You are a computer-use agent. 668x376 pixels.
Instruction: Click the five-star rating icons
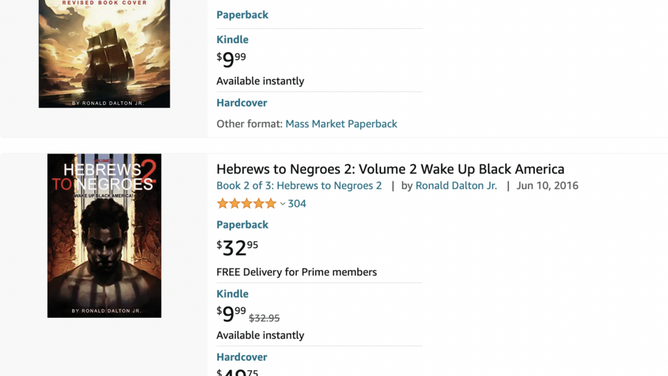click(247, 204)
